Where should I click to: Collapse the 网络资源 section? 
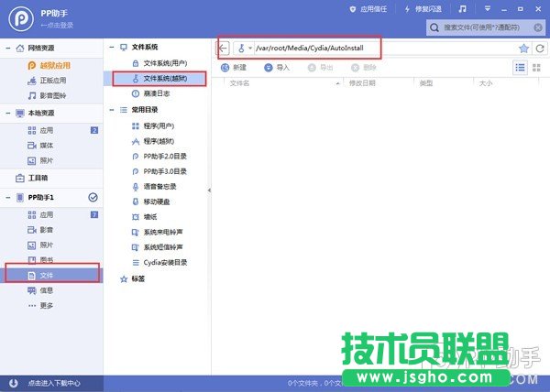8,48
